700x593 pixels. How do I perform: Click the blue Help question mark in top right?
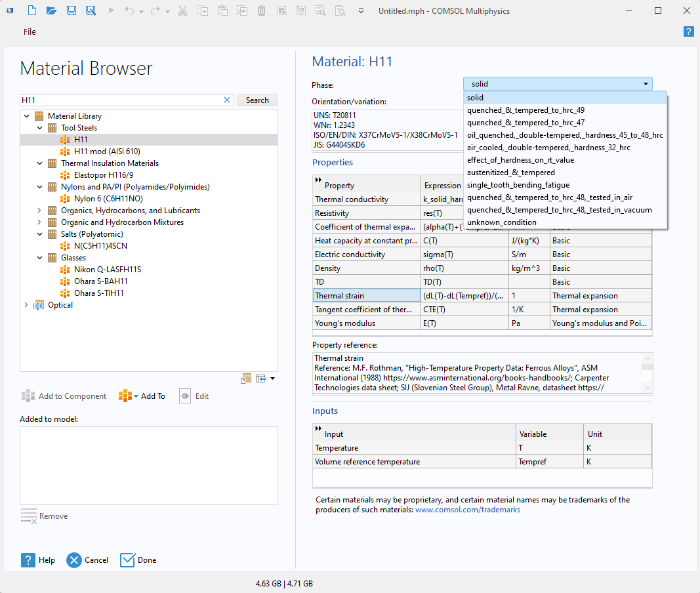pos(688,31)
